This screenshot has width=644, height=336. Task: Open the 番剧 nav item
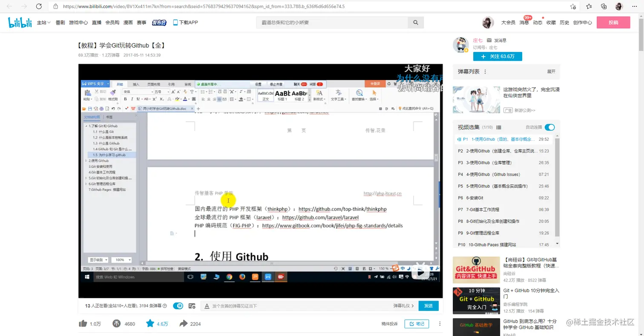(x=60, y=23)
